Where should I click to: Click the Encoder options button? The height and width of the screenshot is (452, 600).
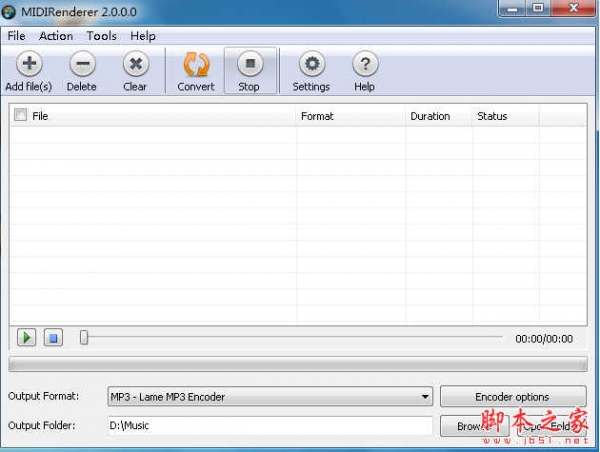click(x=513, y=397)
